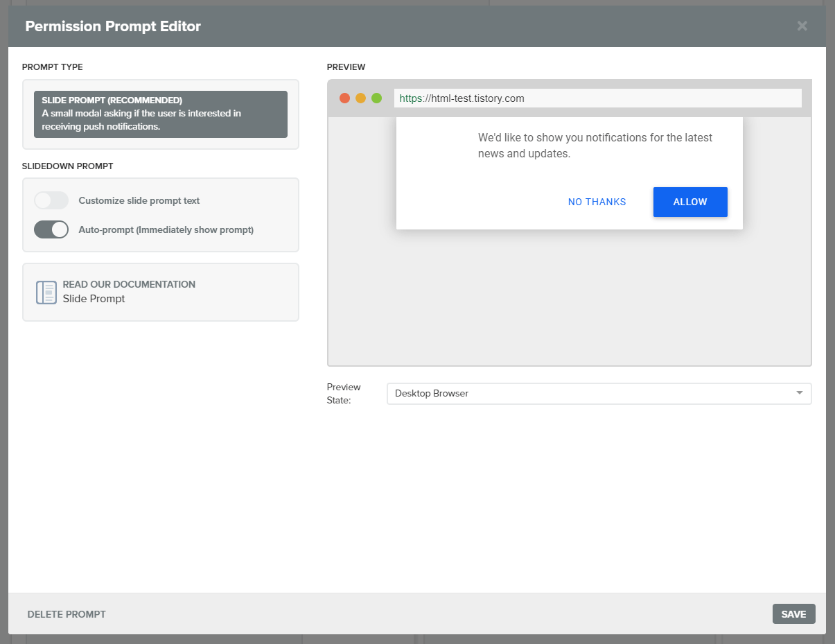Image resolution: width=835 pixels, height=644 pixels.
Task: Close the Permission Prompt Editor dialog
Action: [x=802, y=26]
